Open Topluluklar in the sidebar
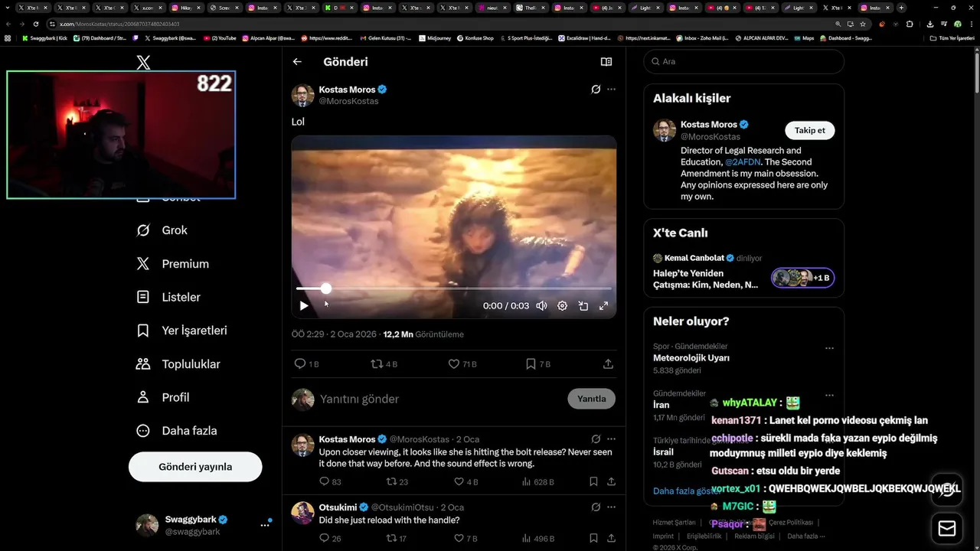This screenshot has width=980, height=551. coord(178,364)
